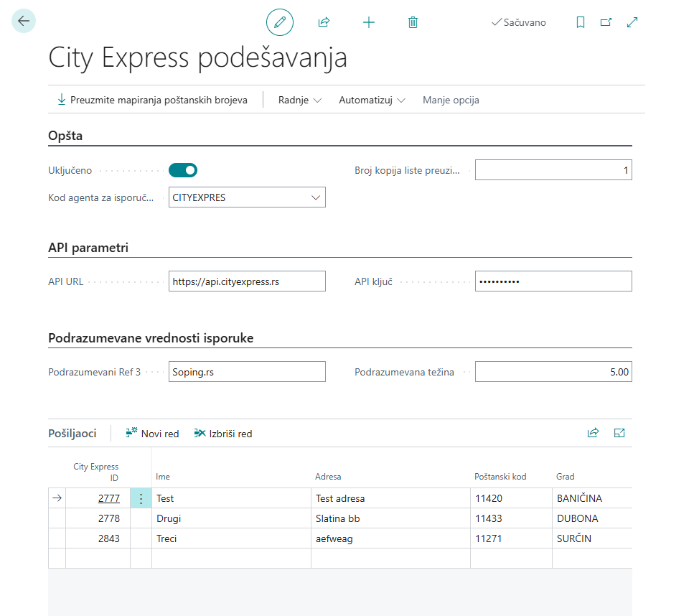Viewport: 694px width, 616px height.
Task: Share the Pošiljaoci list via icon
Action: coord(593,433)
